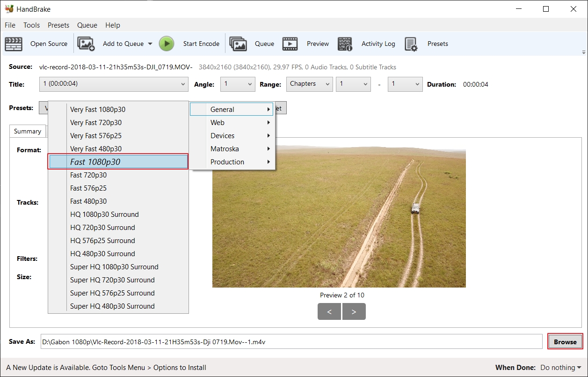
Task: Click the Open Source clapperboard icon
Action: pos(14,44)
